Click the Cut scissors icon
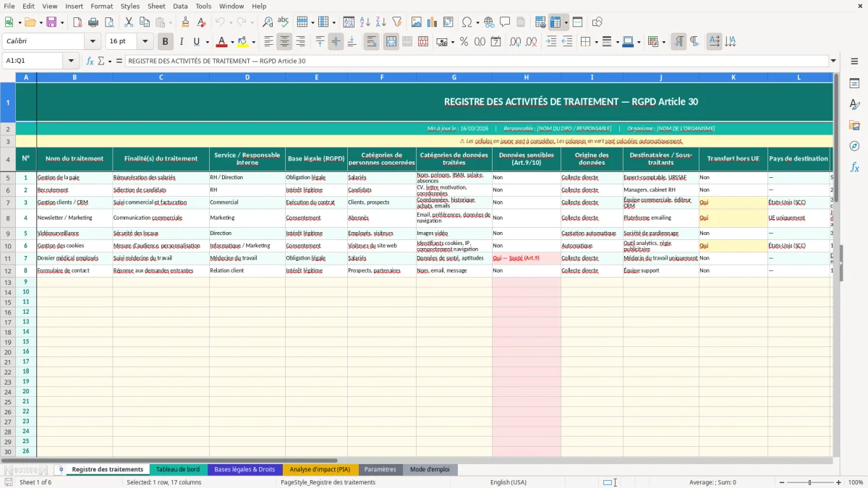 pyautogui.click(x=130, y=22)
